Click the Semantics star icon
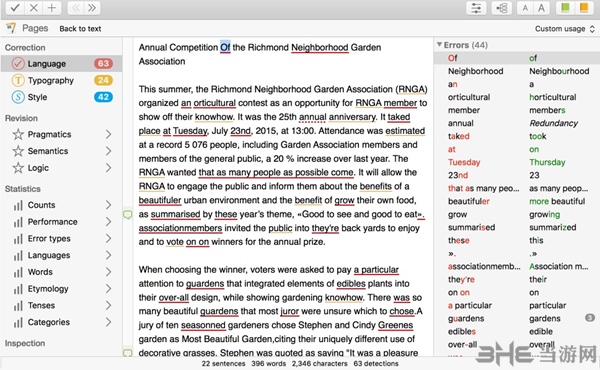This screenshot has width=600, height=370. [18, 151]
